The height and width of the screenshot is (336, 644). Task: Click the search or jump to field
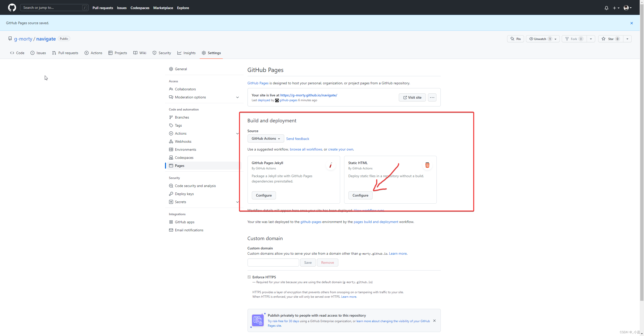(54, 8)
